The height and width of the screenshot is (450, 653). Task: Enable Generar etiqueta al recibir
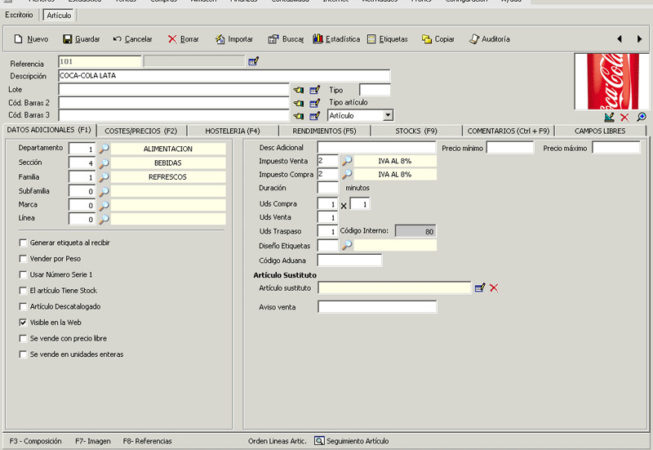[x=23, y=243]
